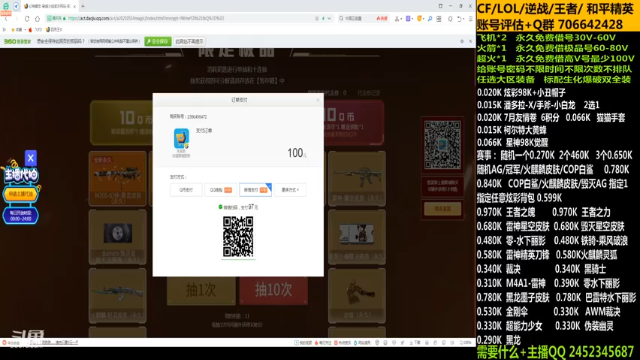Click the red Q币 purchase card
Image resolution: width=640 pixels, height=360 pixels.
[353, 123]
